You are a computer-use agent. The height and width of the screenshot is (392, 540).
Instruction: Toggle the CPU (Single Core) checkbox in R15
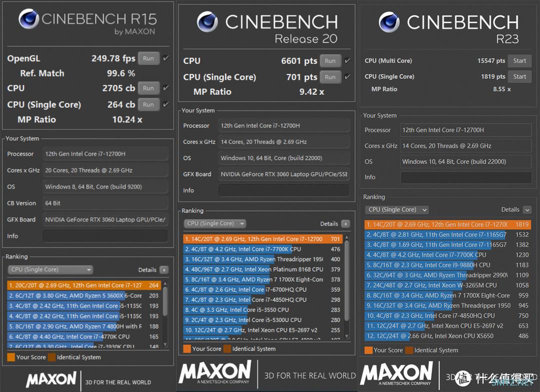[165, 104]
